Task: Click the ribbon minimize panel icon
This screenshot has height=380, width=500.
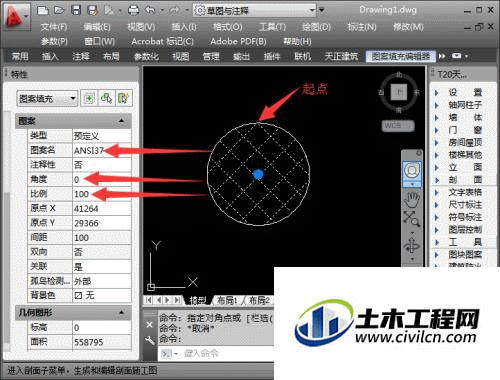Action: click(x=456, y=56)
